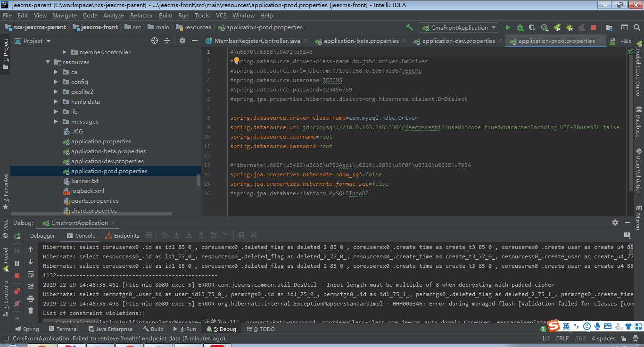Image resolution: width=644 pixels, height=347 pixels.
Task: Open Search Everywhere magnifier icon
Action: (x=637, y=27)
